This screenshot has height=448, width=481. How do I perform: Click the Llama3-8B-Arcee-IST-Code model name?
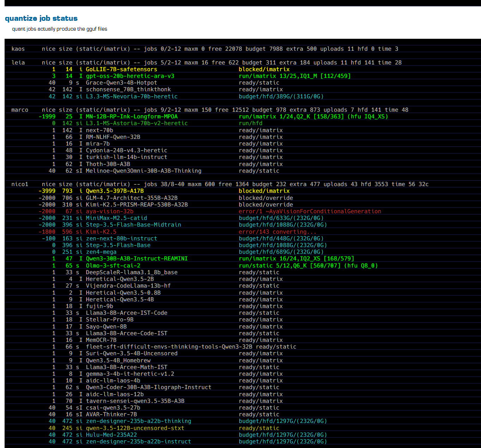tap(127, 313)
